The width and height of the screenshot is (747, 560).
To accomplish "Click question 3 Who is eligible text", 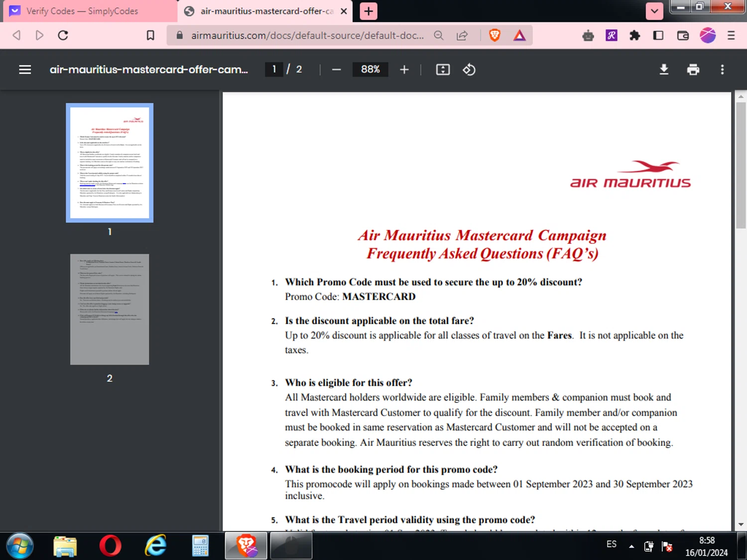I will point(349,383).
